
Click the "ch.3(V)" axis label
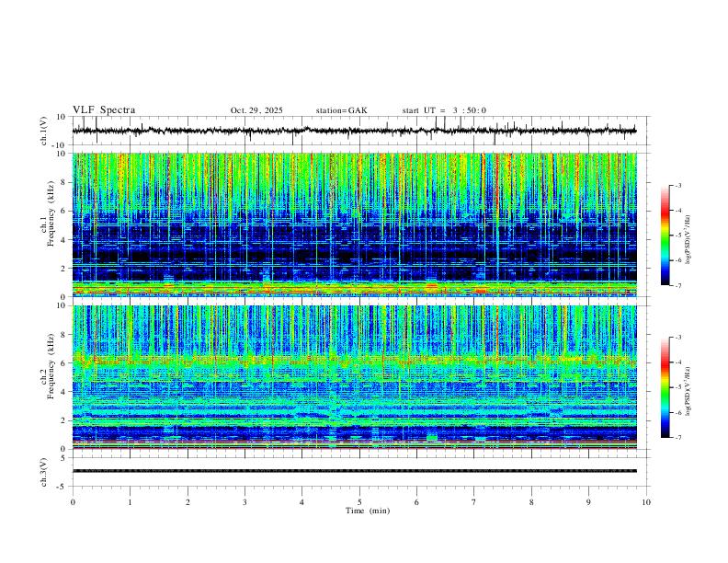[x=44, y=473]
